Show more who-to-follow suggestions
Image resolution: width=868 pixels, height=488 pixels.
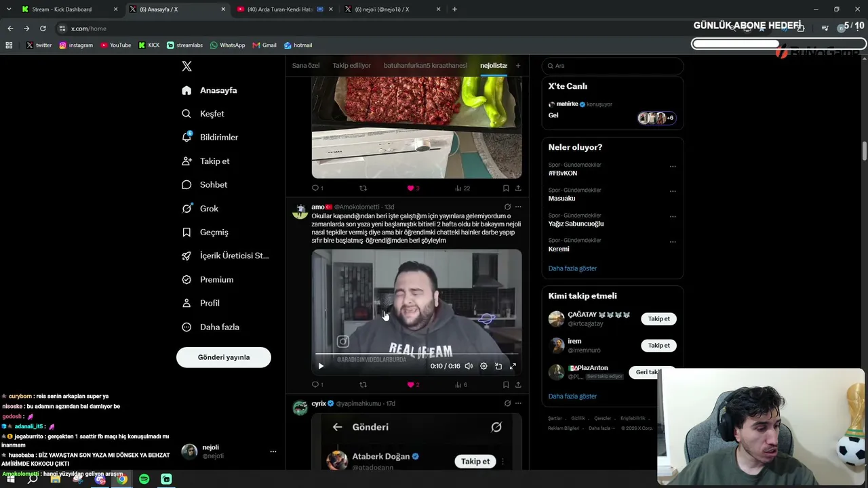coord(572,396)
